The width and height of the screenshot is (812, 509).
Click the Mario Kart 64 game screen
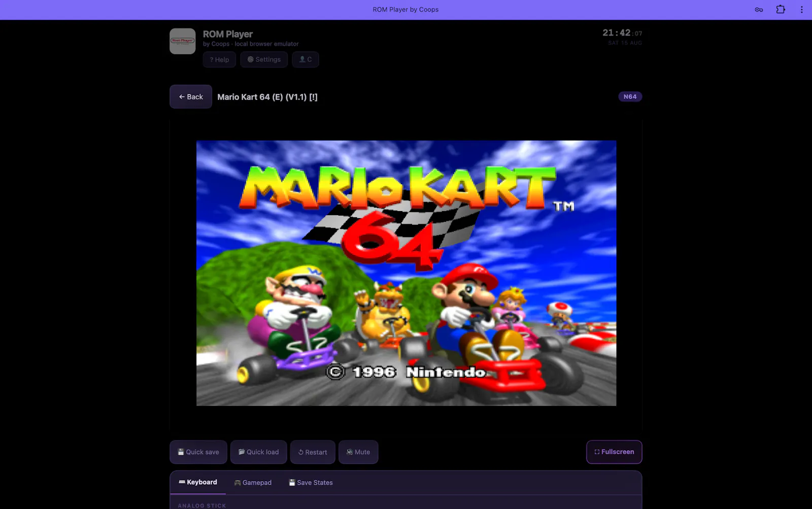(x=406, y=273)
